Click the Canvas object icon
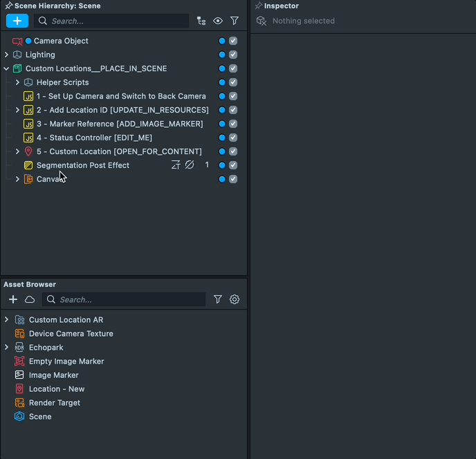This screenshot has width=476, height=459. [28, 179]
